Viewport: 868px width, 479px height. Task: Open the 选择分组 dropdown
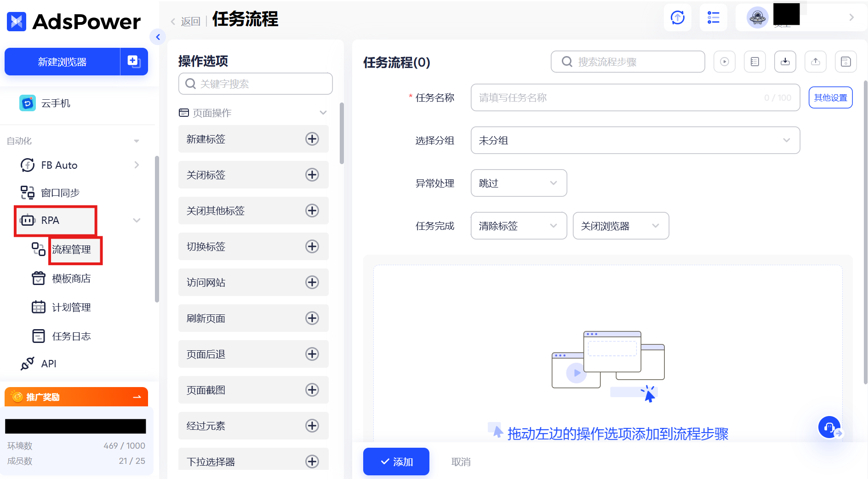pos(635,141)
